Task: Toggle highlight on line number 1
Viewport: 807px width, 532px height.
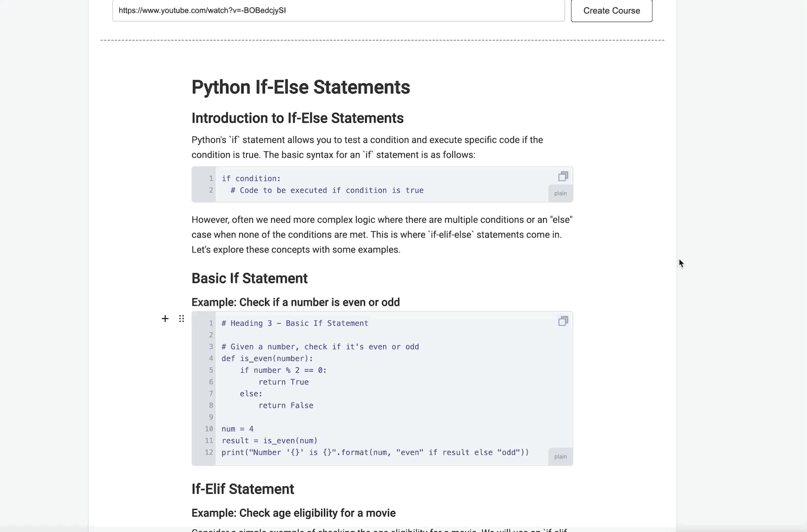Action: tap(210, 178)
